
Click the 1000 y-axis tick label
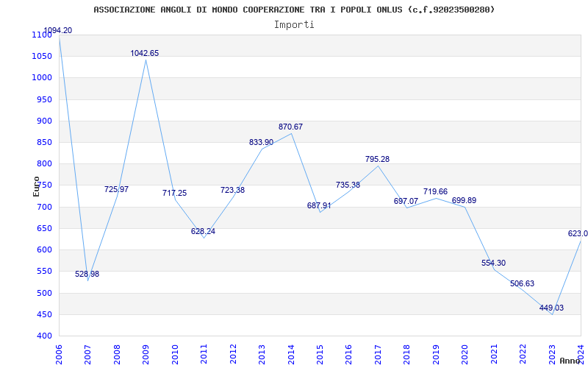42,78
